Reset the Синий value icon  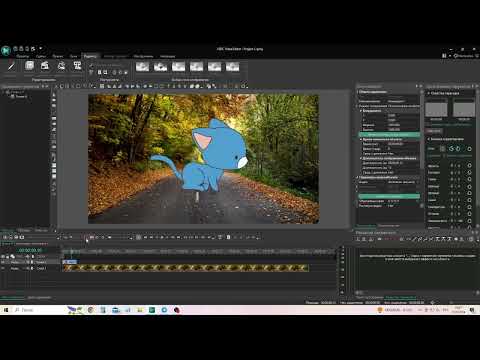(469, 200)
